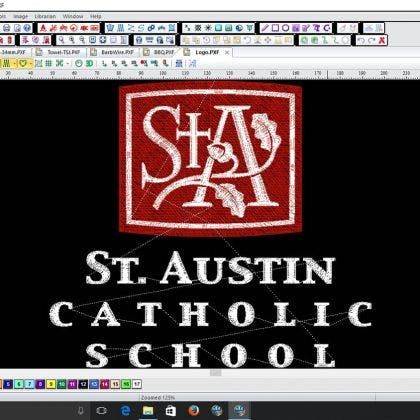The image size is (420, 420).
Task: Click the red X delete icon
Action: 382,40
